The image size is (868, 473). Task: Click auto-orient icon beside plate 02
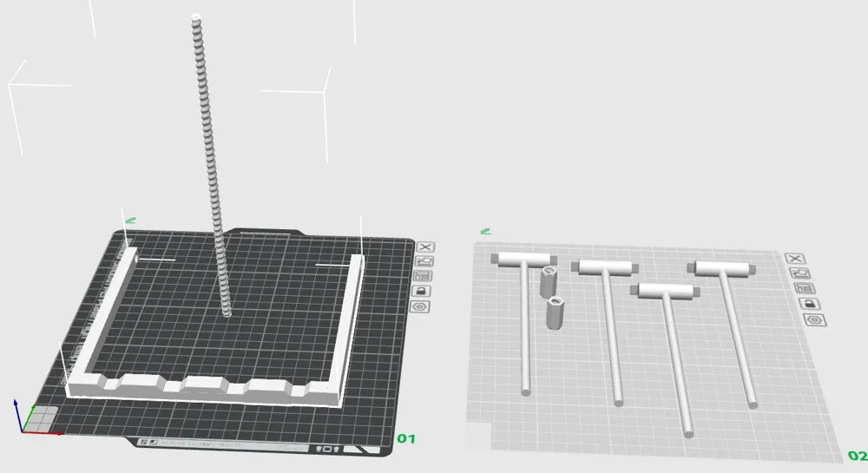tap(796, 273)
